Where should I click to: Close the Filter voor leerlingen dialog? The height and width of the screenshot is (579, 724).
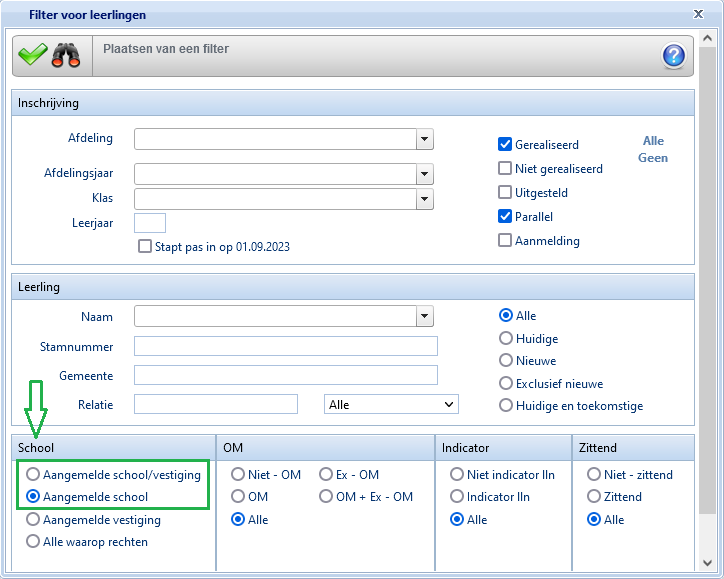[698, 14]
